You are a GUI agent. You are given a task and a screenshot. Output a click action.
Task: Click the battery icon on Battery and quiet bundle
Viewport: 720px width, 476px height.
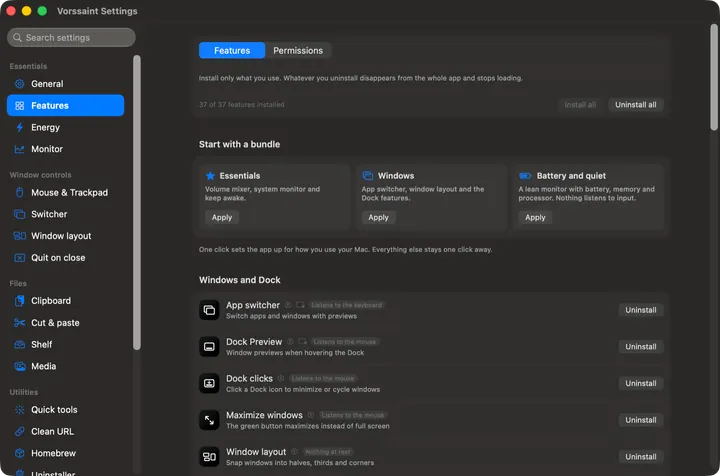pyautogui.click(x=525, y=176)
